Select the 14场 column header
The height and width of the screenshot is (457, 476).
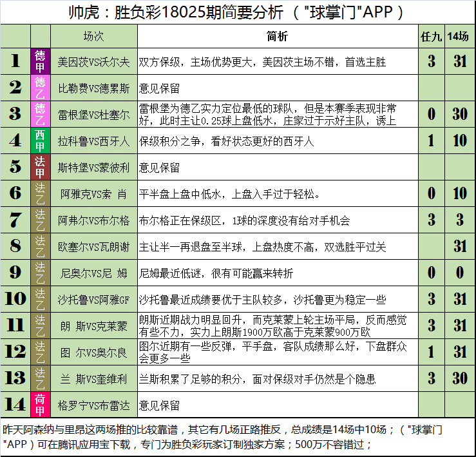459,37
